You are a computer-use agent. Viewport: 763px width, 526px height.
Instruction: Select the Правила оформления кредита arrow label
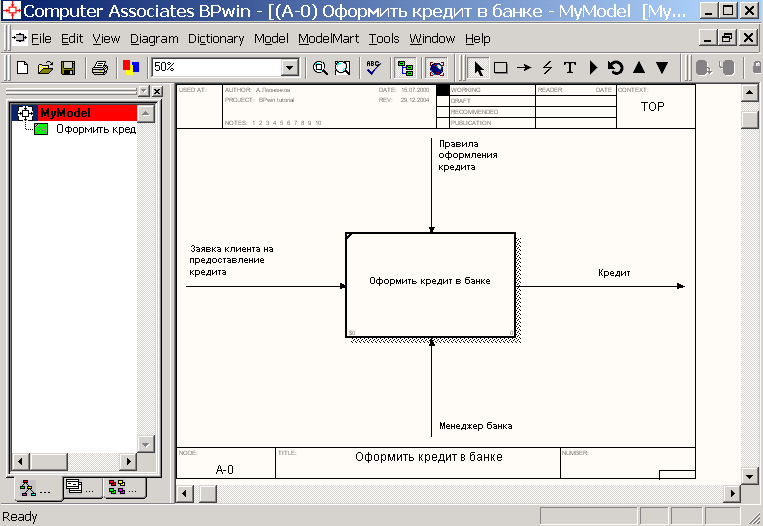coord(467,155)
